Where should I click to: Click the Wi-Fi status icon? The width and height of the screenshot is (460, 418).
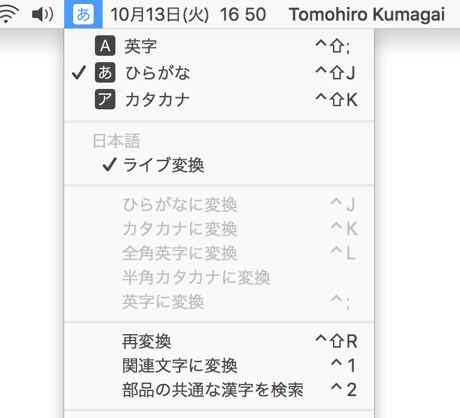8,14
